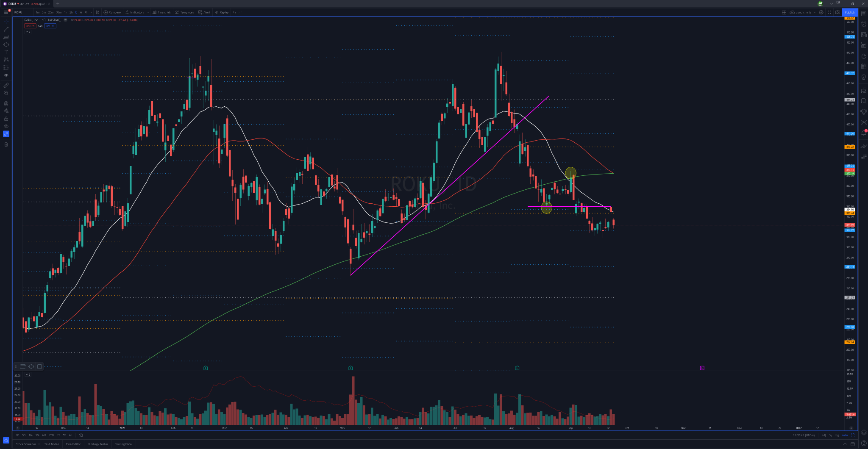Open the text annotation tool
Screen dimensions: 868x449
tap(6, 52)
